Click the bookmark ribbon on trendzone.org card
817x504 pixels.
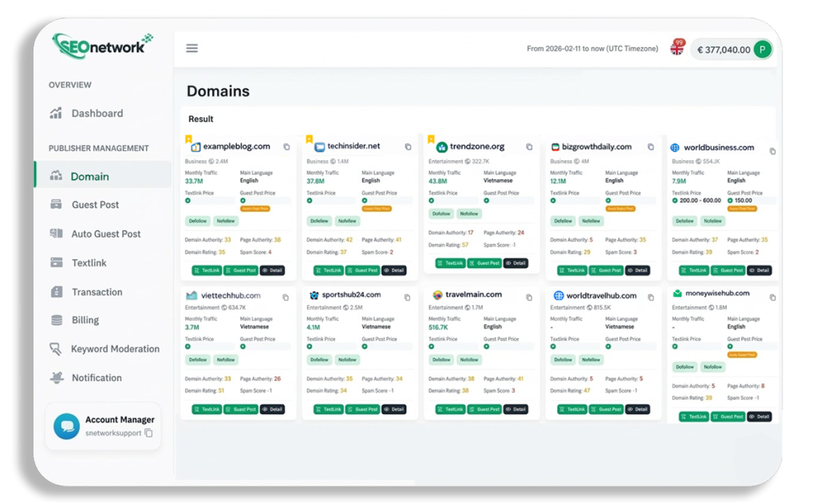[431, 139]
